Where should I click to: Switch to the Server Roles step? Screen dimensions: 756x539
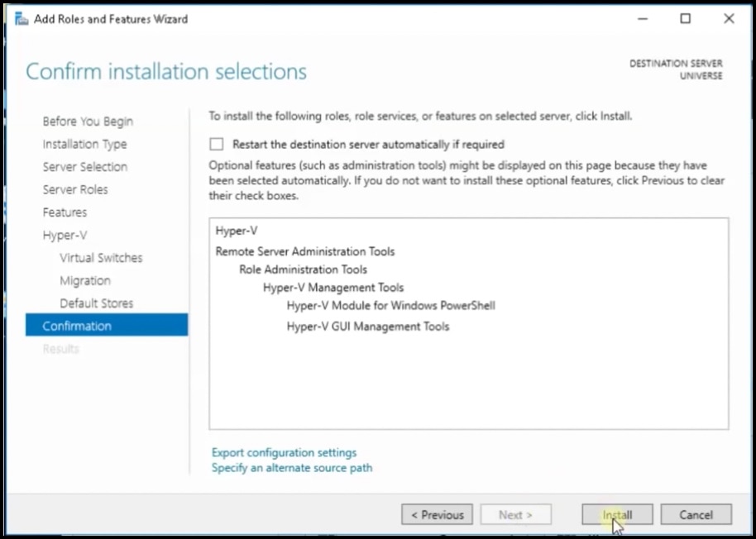(75, 189)
